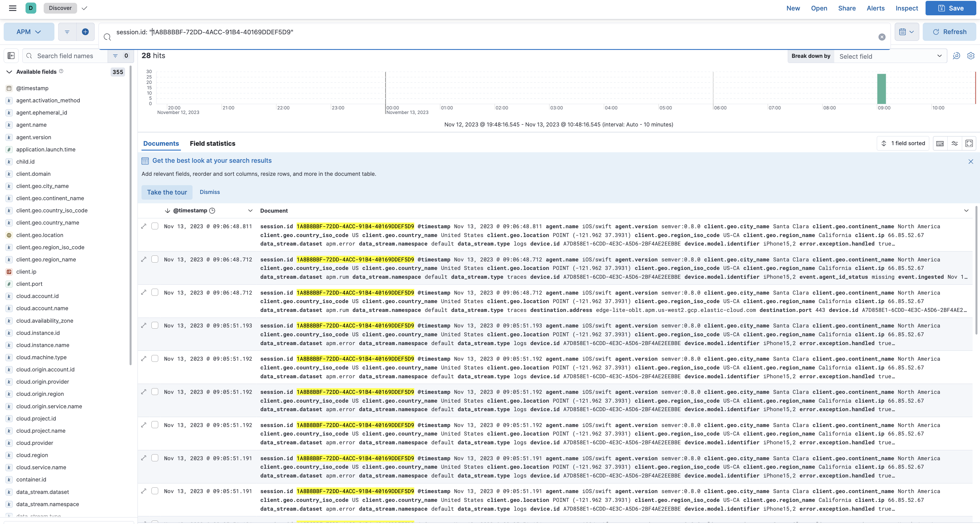The width and height of the screenshot is (980, 524).
Task: Switch to Field statistics tab
Action: (x=213, y=143)
